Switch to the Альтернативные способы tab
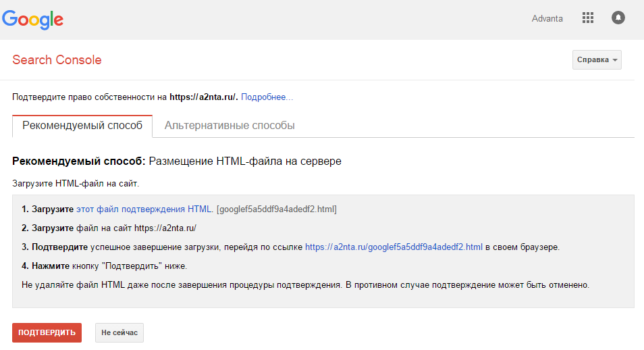This screenshot has width=644, height=350. (230, 126)
